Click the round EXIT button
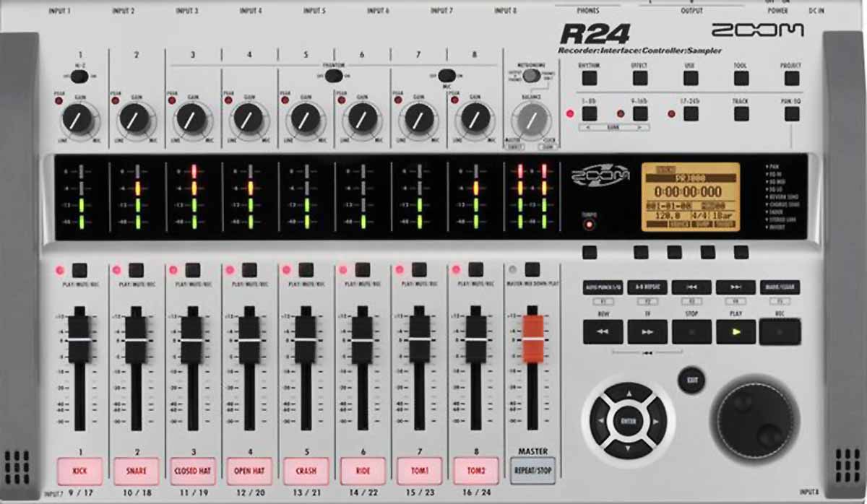The height and width of the screenshot is (504, 867). (691, 380)
